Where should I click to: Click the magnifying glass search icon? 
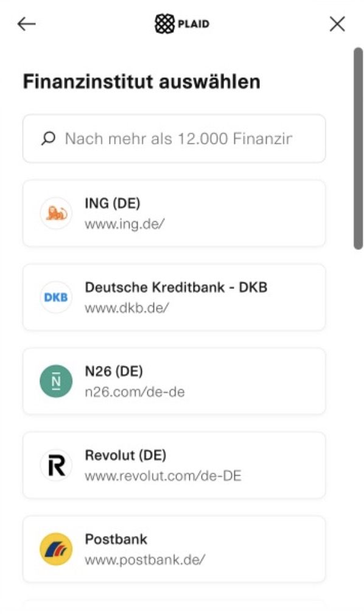[x=49, y=139]
